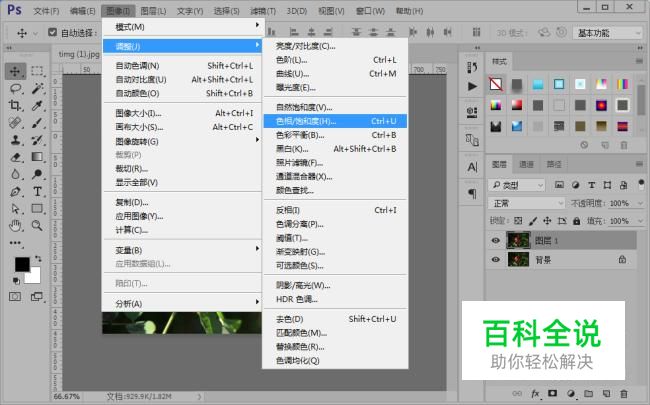
Task: Choose 自动色调(N) menu item
Action: point(182,65)
